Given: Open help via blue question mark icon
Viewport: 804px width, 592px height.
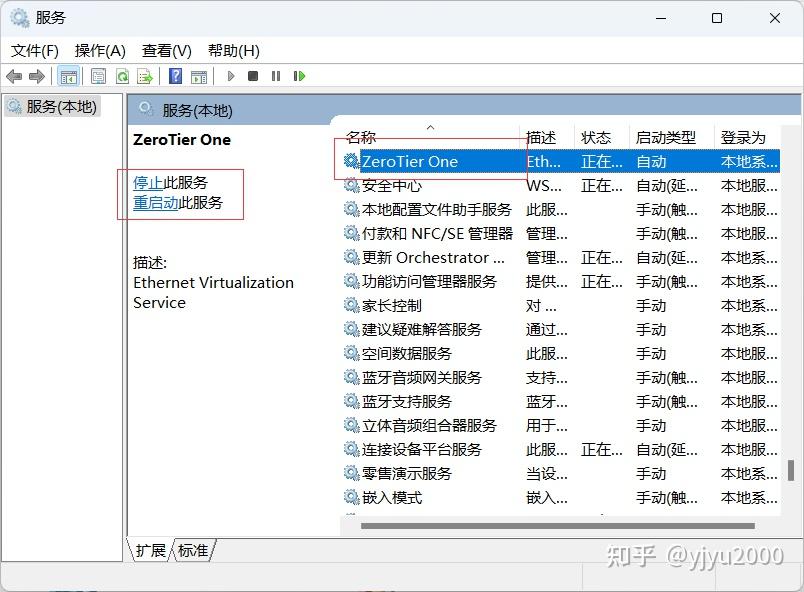Looking at the screenshot, I should pos(176,76).
